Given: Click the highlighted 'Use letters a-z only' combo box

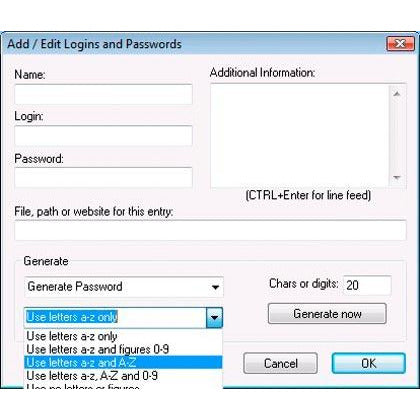Looking at the screenshot, I should (116, 317).
